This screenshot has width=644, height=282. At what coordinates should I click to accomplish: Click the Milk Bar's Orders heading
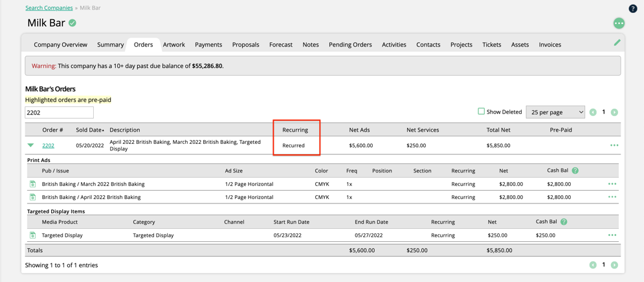50,89
